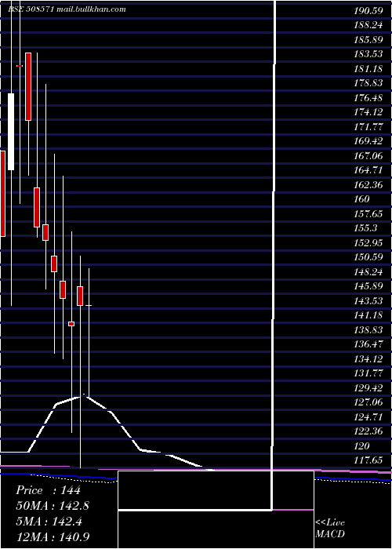Select the 164.71 price axis label
This screenshot has width=392, height=549.
(368, 170)
